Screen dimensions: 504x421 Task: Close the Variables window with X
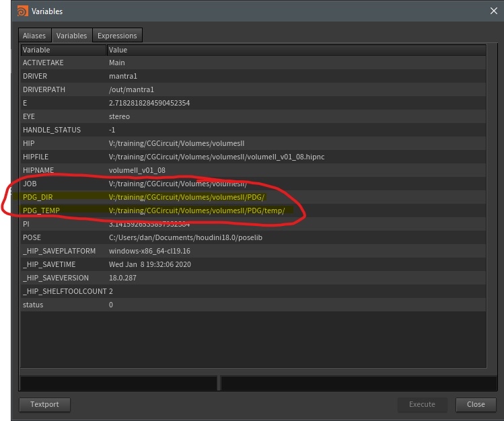click(x=494, y=11)
